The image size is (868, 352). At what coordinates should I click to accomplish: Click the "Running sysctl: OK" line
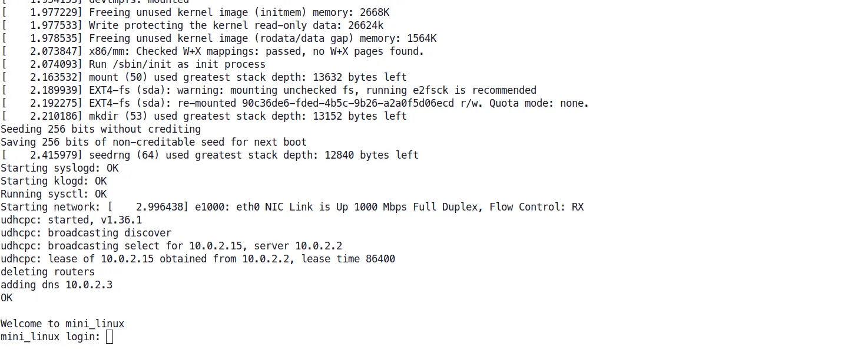(x=54, y=194)
